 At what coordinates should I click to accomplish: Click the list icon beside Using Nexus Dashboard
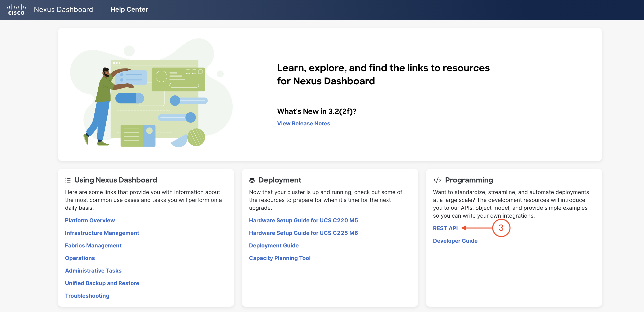click(x=68, y=180)
